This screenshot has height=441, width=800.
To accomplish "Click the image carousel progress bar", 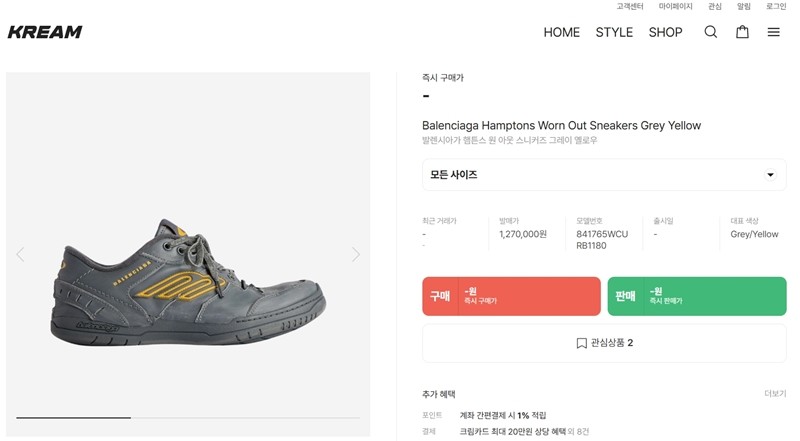I will pos(188,418).
